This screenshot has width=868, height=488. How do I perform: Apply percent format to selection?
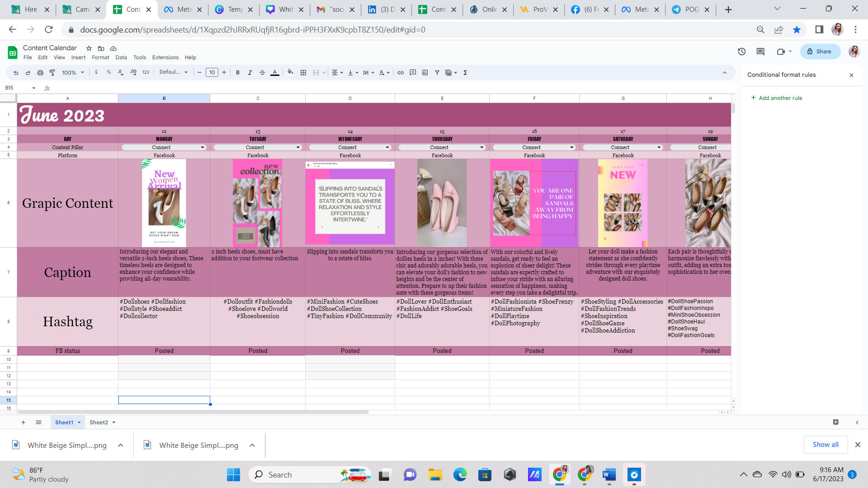pos(108,72)
